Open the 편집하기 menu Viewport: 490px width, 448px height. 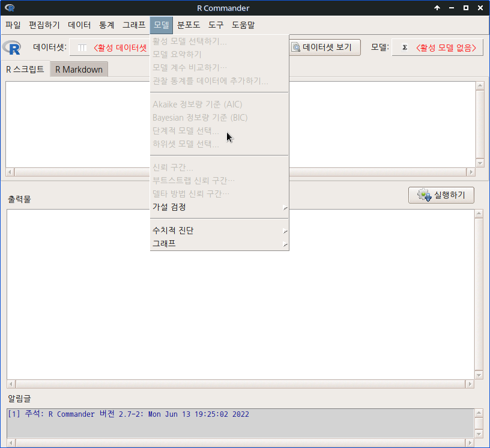[44, 25]
